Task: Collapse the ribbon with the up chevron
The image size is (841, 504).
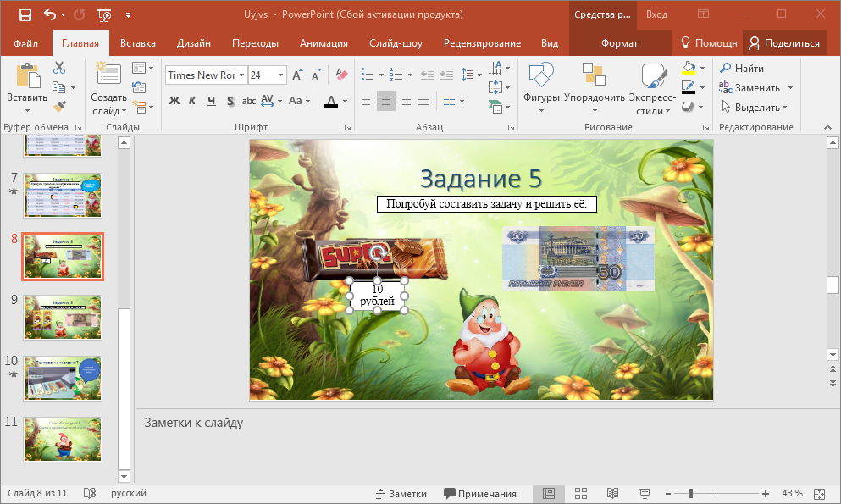Action: 827,127
